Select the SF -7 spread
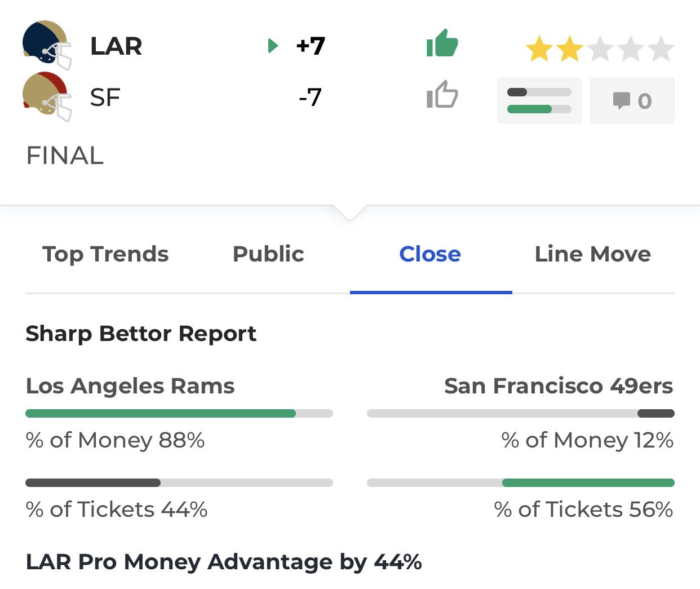This screenshot has width=700, height=589. point(311,97)
